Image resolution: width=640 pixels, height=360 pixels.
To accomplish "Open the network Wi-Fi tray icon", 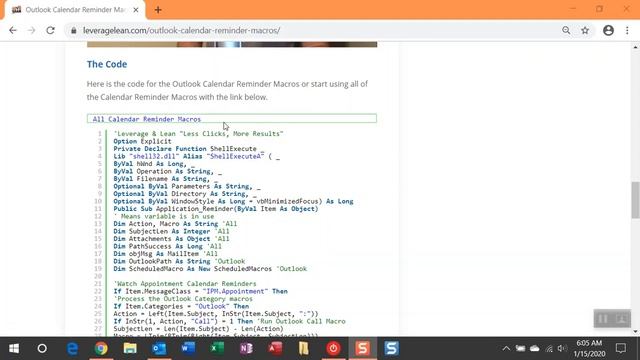I will coord(549,349).
